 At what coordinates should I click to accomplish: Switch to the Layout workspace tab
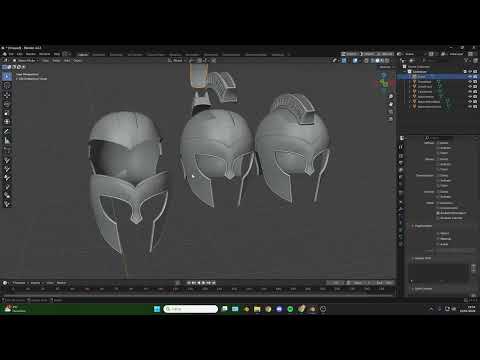tap(83, 54)
